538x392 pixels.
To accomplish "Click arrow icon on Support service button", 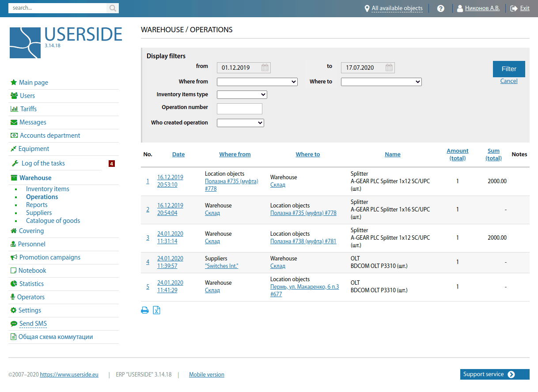I will tap(511, 374).
